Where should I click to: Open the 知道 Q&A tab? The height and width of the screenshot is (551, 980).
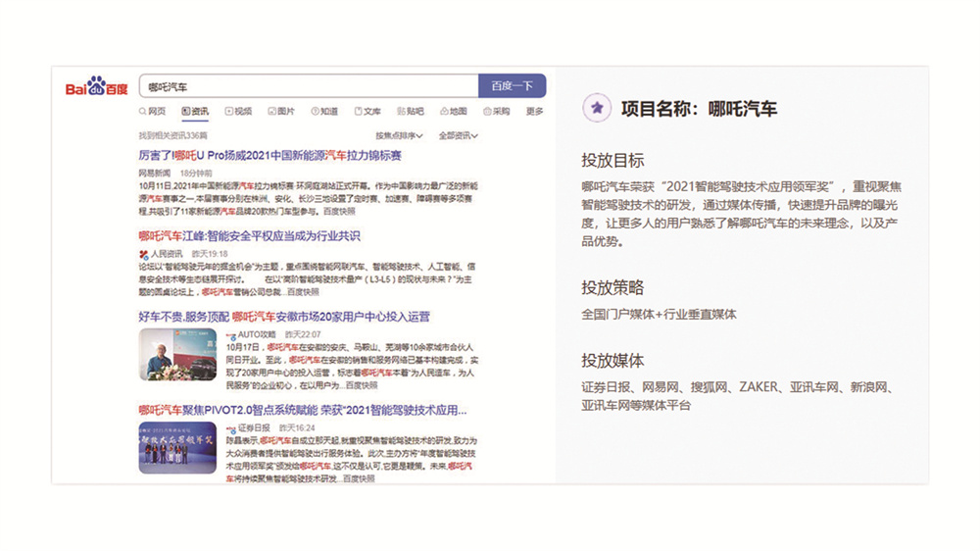pos(324,112)
